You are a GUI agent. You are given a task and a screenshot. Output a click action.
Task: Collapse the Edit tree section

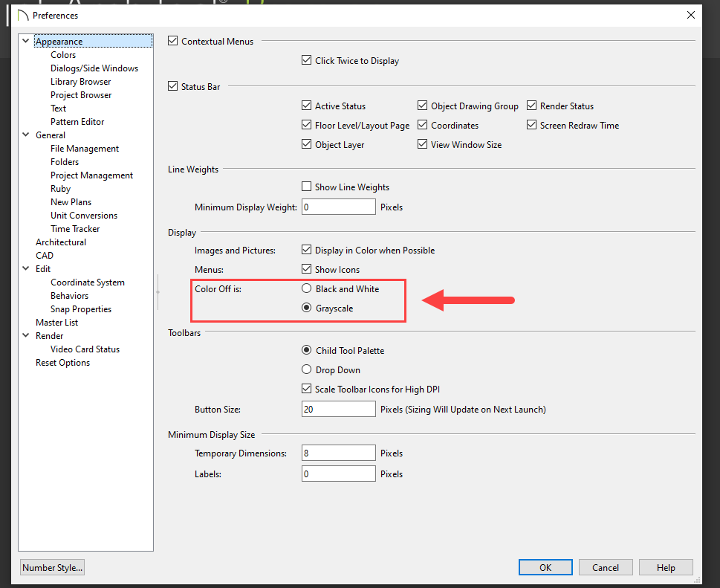[27, 269]
